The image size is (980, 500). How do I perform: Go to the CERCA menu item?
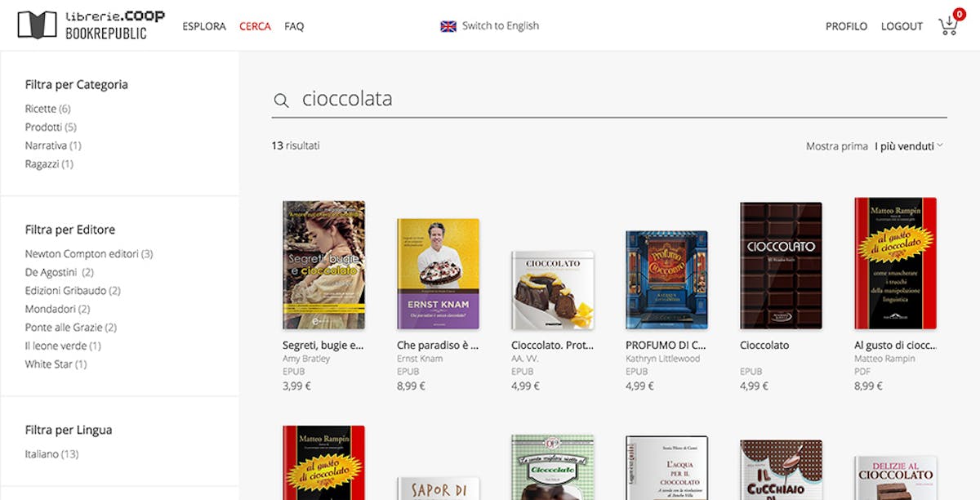[x=255, y=26]
